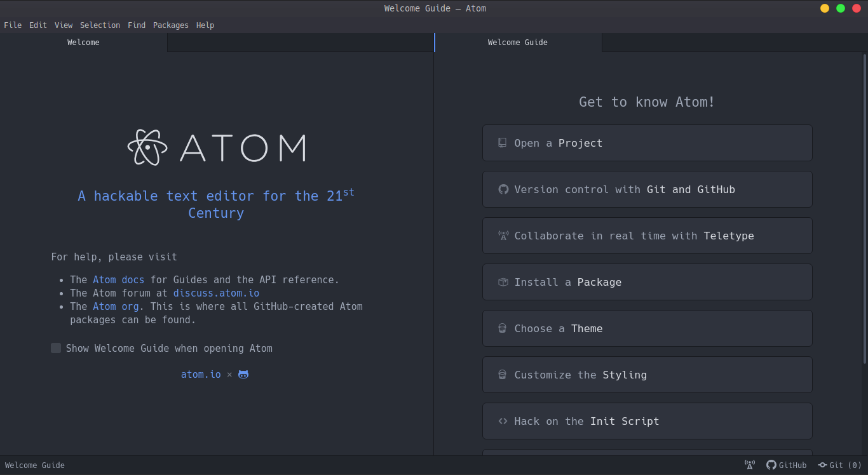This screenshot has width=868, height=475.
Task: Expand Collaborate in real time with Teletype
Action: click(647, 236)
